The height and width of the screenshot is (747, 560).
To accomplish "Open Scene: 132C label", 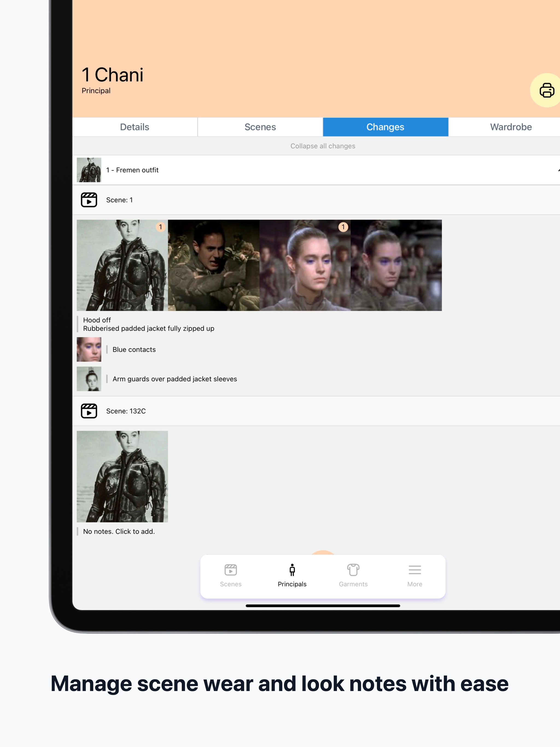I will (x=126, y=411).
